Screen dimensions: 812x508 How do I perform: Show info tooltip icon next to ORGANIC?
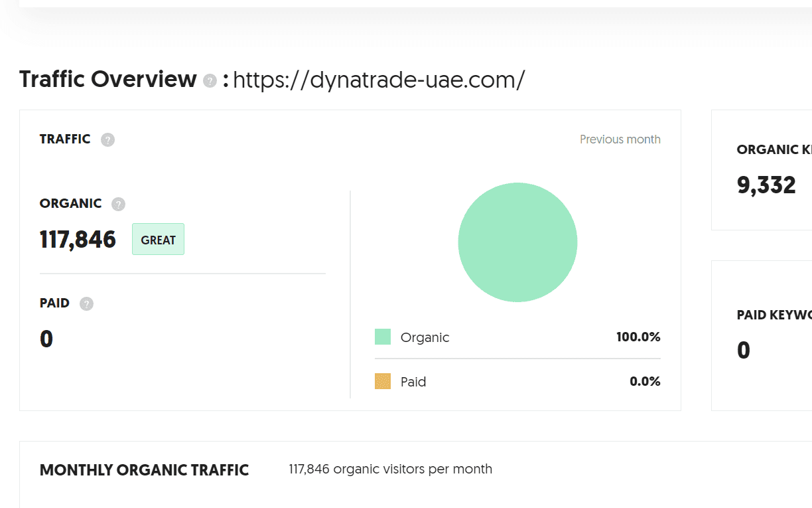click(118, 204)
